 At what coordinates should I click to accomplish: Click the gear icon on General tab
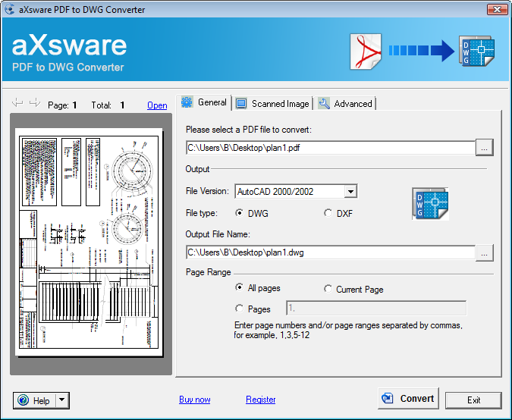pos(187,103)
